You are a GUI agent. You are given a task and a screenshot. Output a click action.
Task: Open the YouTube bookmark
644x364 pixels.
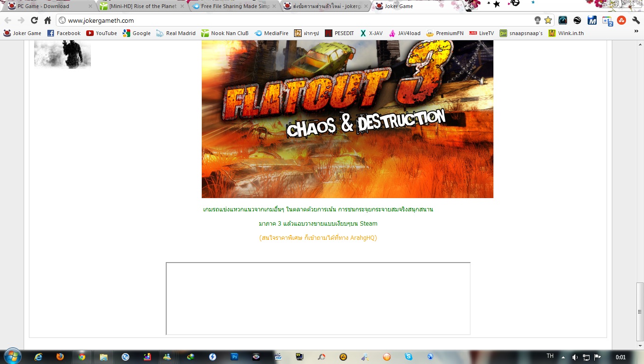101,33
